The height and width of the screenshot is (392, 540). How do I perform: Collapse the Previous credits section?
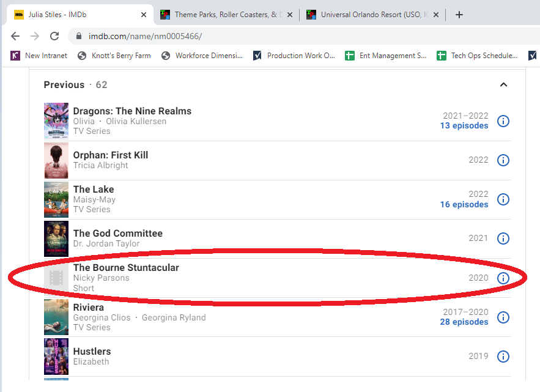(503, 85)
